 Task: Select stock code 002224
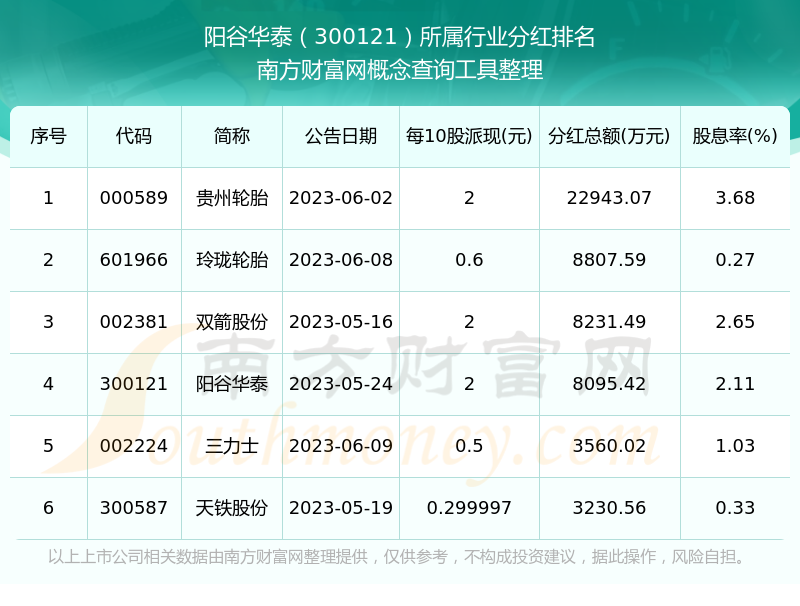coord(134,446)
